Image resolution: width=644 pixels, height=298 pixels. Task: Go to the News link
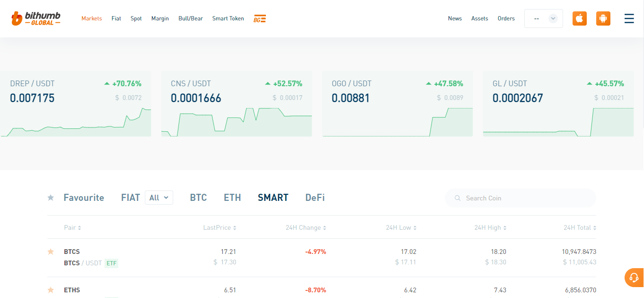[x=455, y=18]
